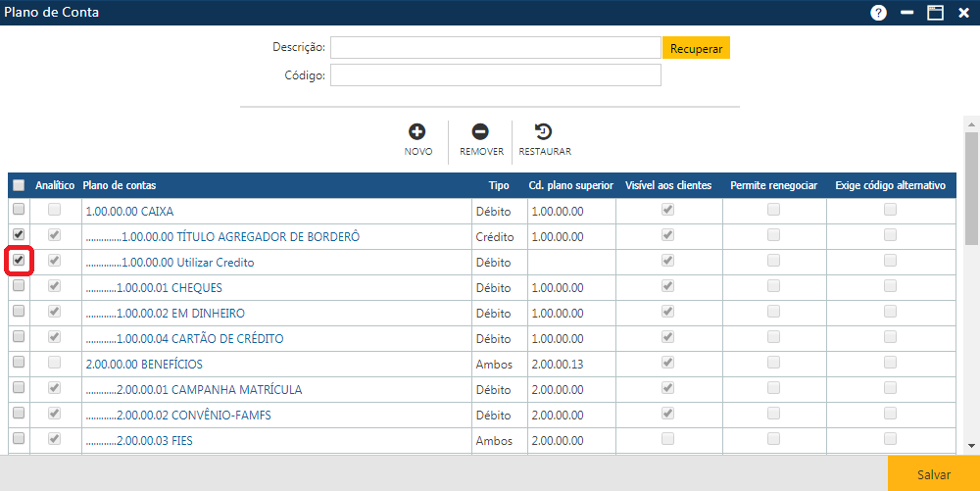Click the Salvar button

coord(933,474)
